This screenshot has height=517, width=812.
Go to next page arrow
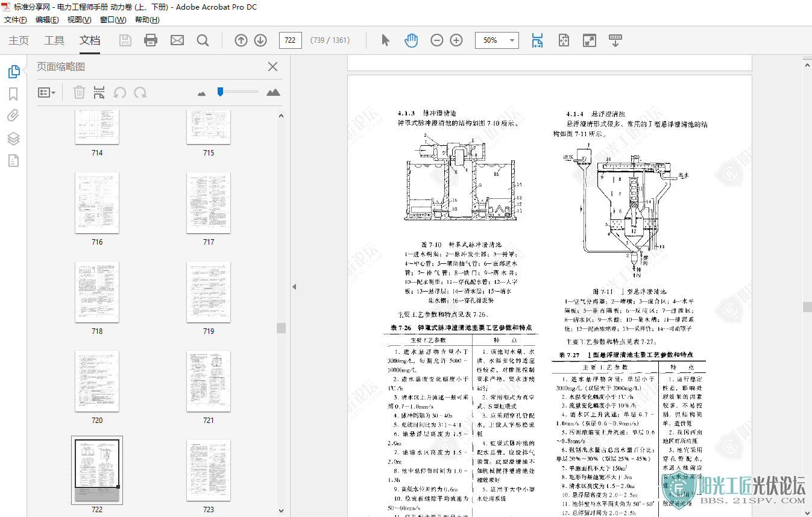point(260,40)
